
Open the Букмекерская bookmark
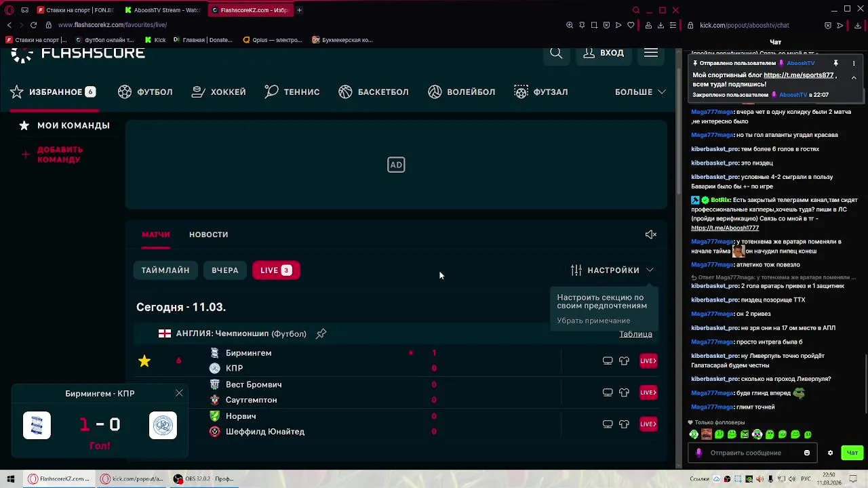342,40
